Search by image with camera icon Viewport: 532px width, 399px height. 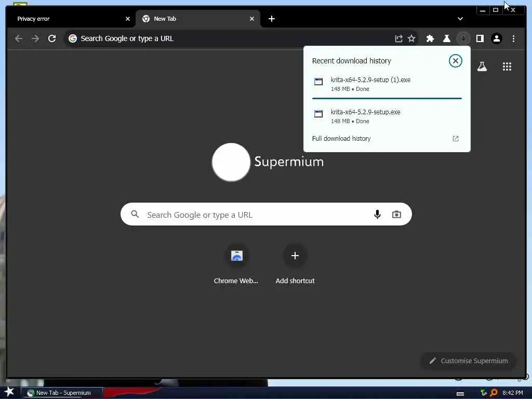point(396,215)
